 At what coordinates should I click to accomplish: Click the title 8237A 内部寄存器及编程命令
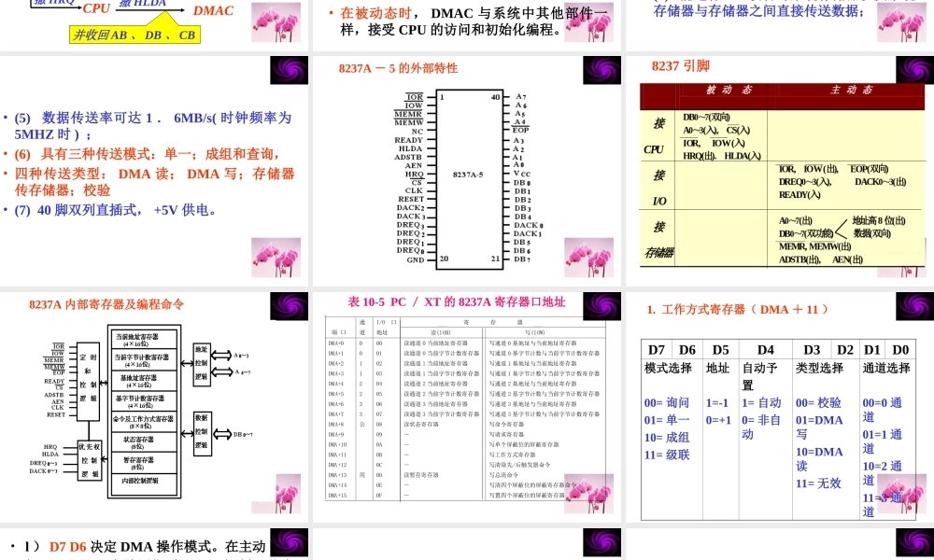pos(107,302)
